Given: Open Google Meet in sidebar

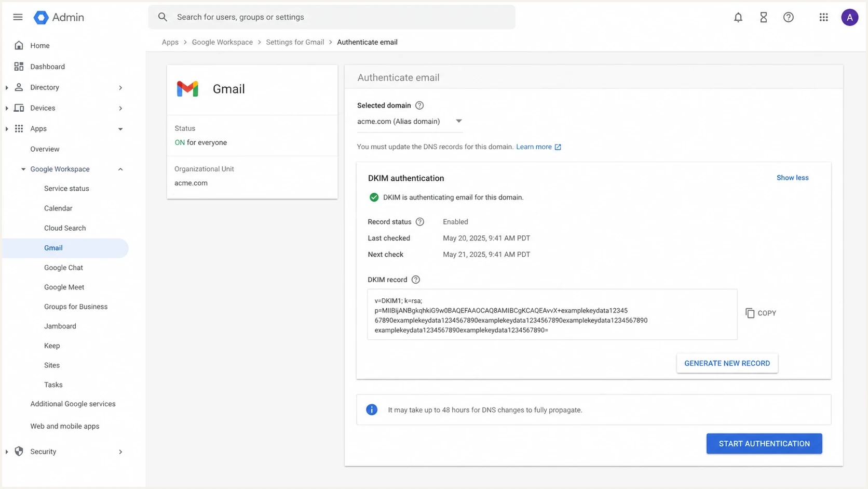Looking at the screenshot, I should pos(64,287).
